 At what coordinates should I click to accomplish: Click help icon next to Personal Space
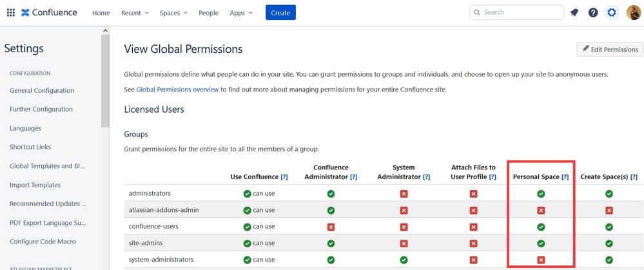(x=565, y=177)
